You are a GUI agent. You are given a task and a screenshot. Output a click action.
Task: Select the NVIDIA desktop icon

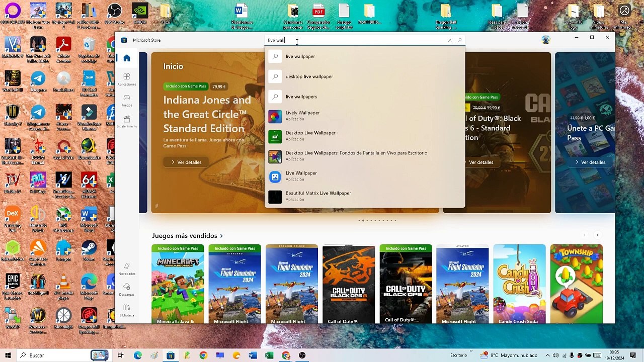tap(140, 14)
